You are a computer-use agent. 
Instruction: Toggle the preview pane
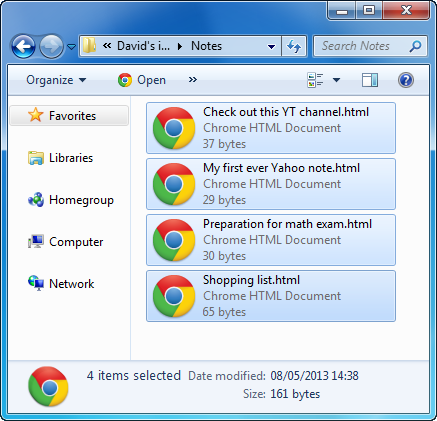click(370, 80)
